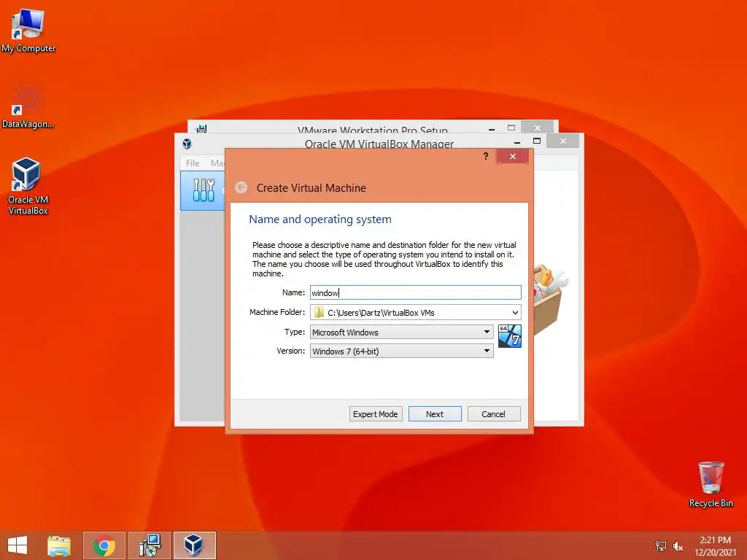
Task: Open File menu in VirtualBox Manager
Action: coord(193,163)
